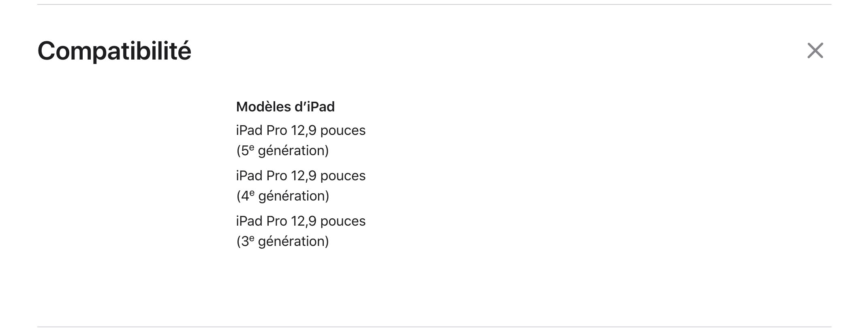
Task: Select the "Modèles d'iPad" subheading
Action: pos(285,107)
